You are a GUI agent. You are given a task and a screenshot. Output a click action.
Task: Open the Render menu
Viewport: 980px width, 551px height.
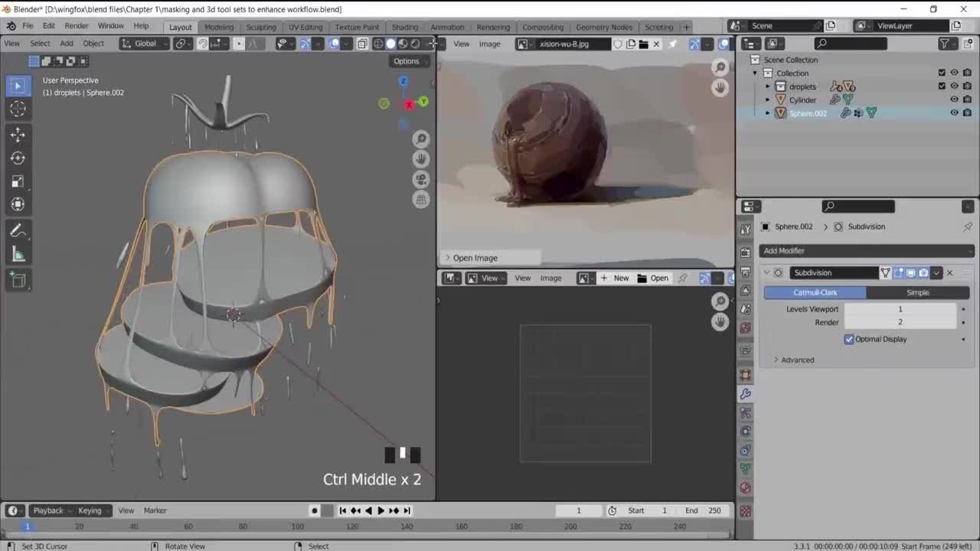76,26
